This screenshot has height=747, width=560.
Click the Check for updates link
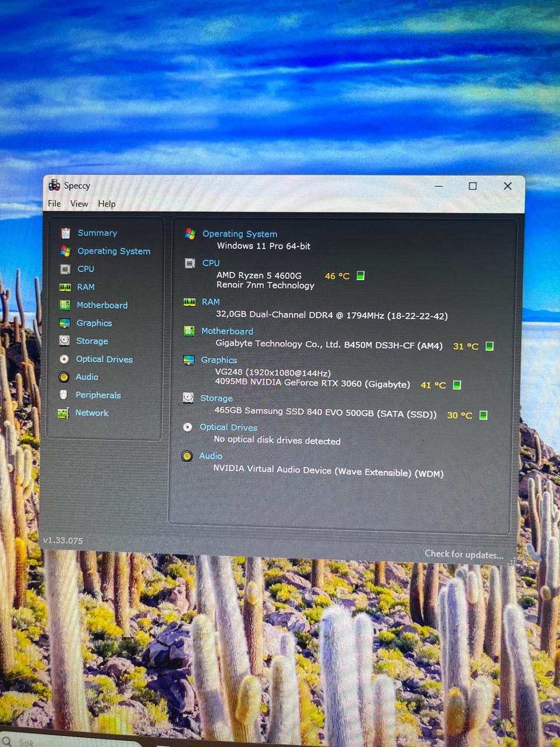click(464, 554)
